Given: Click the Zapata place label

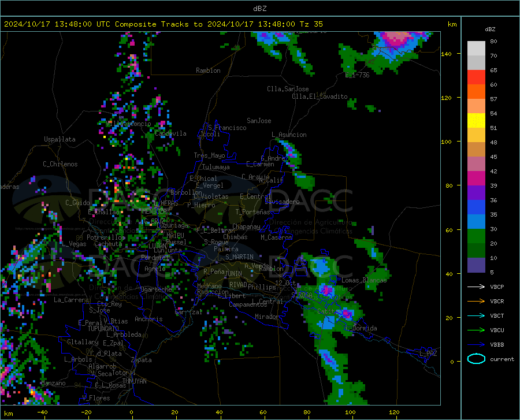Looking at the screenshot, I should tap(142, 360).
